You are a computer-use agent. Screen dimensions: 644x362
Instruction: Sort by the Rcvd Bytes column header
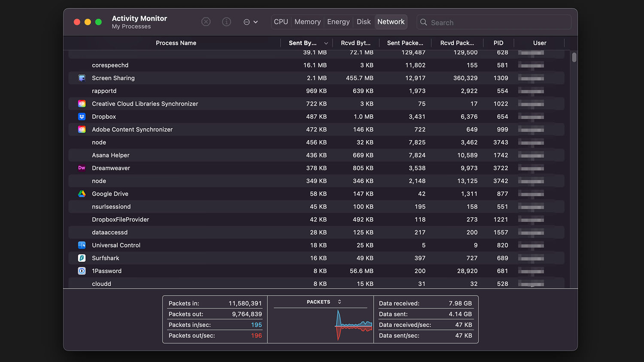[355, 43]
